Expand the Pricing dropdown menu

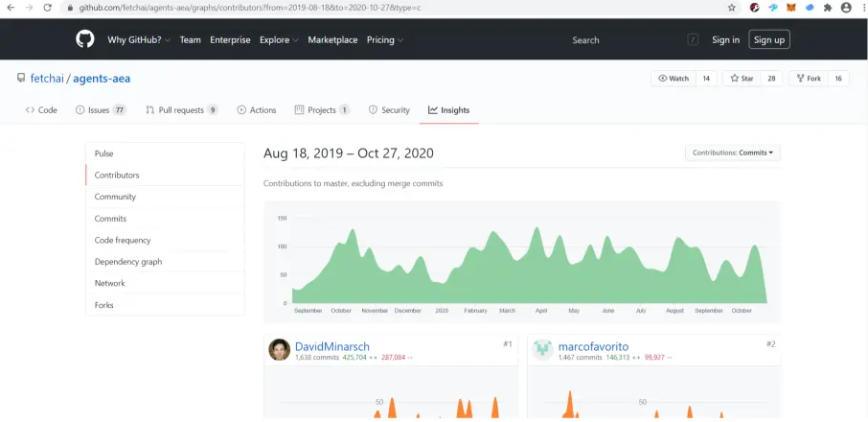(385, 40)
